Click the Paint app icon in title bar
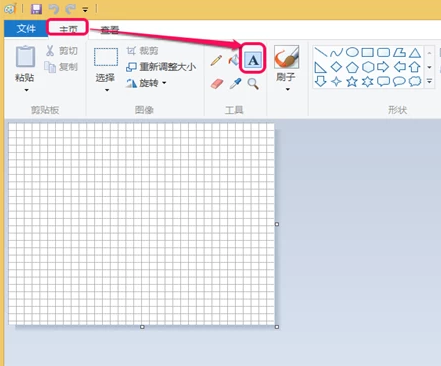 [9, 9]
